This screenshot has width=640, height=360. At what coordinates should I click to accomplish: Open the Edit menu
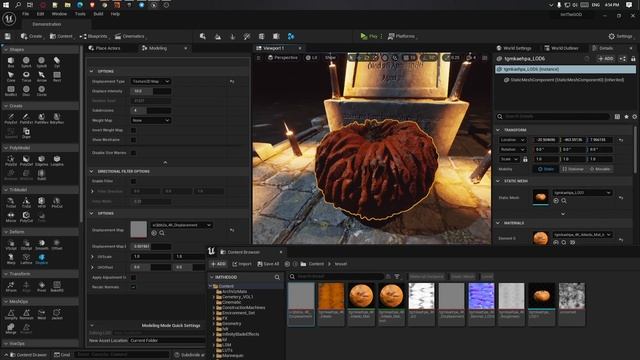coord(40,14)
